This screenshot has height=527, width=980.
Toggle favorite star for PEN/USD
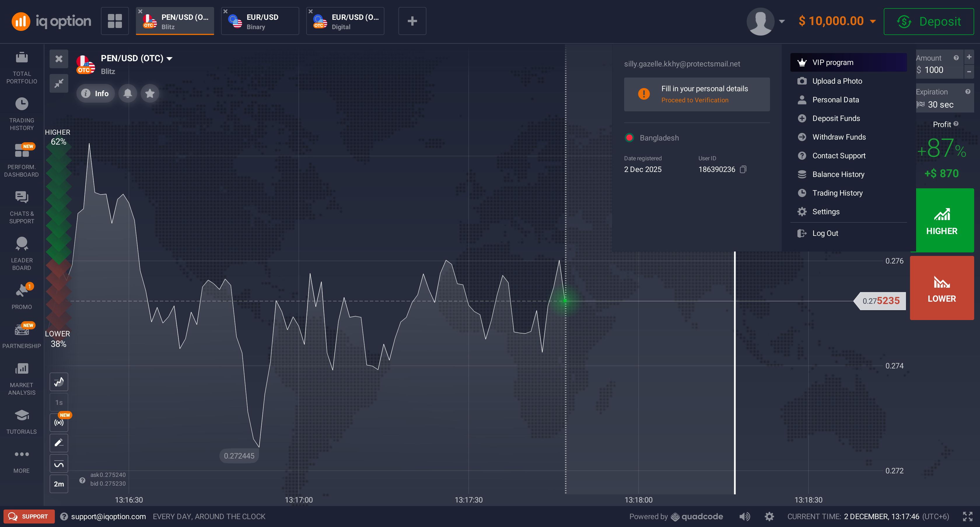[x=150, y=93]
